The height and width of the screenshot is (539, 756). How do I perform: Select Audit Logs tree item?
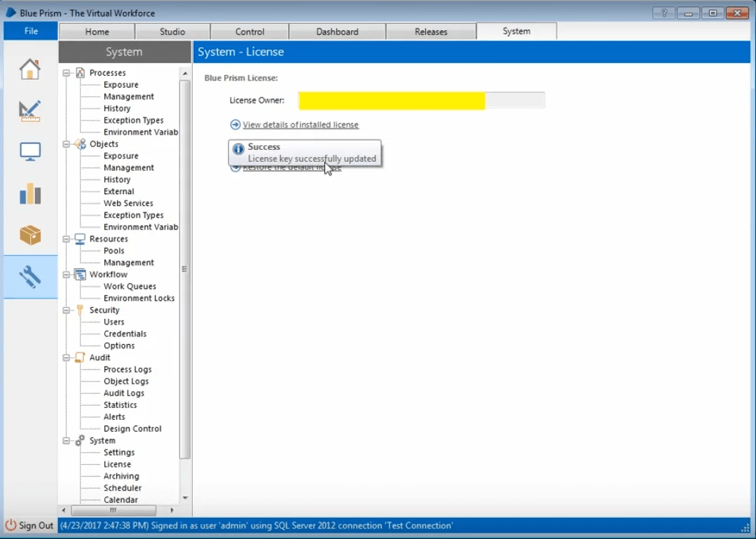point(124,393)
